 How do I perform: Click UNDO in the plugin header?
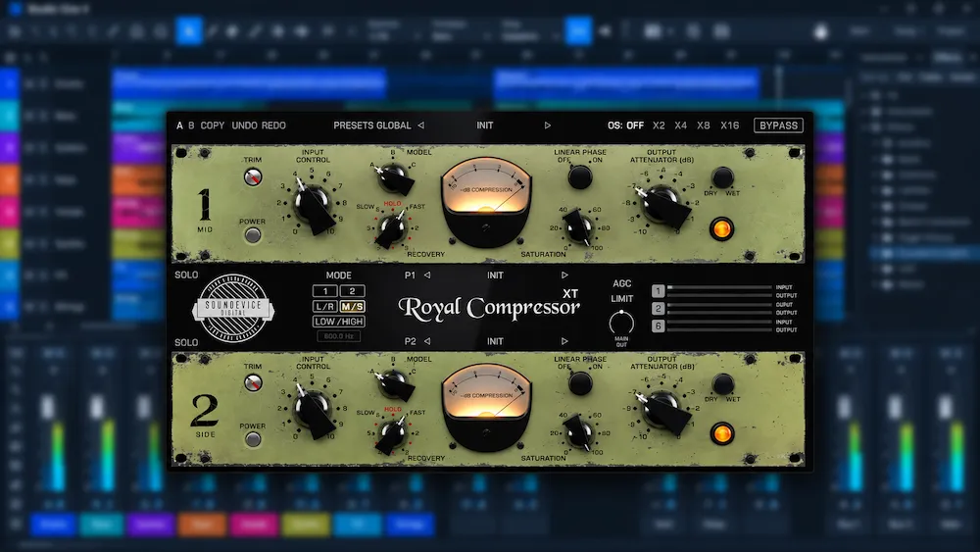[244, 125]
